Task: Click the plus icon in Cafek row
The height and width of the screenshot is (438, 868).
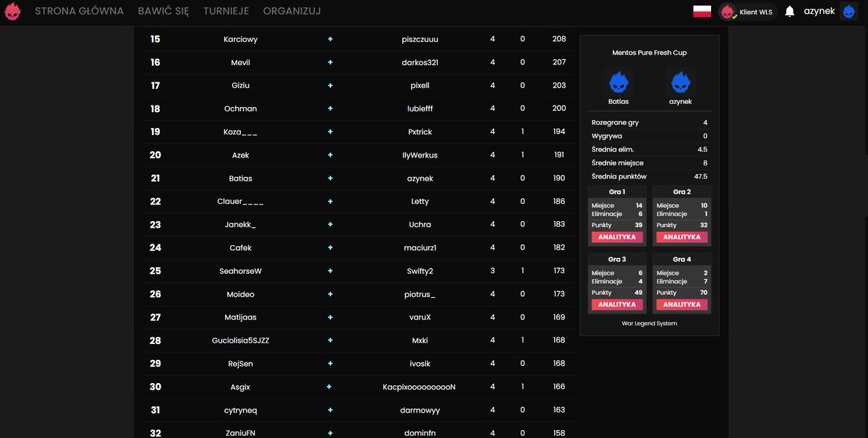Action: point(330,248)
